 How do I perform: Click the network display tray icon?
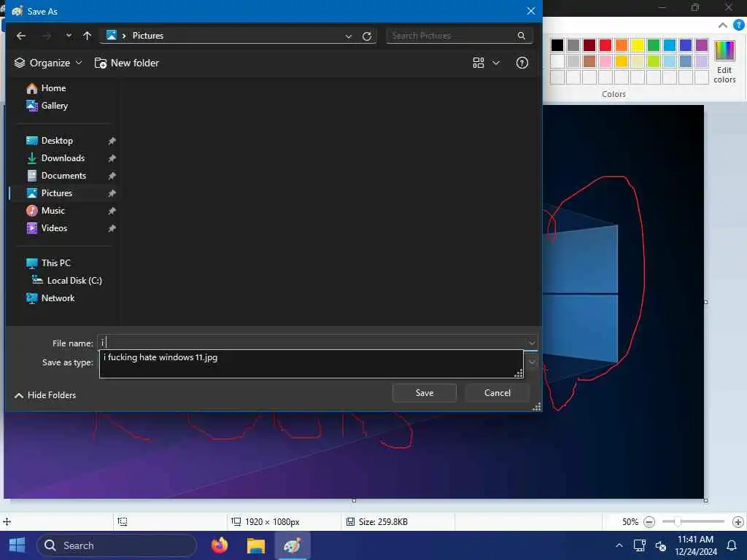[x=639, y=545]
